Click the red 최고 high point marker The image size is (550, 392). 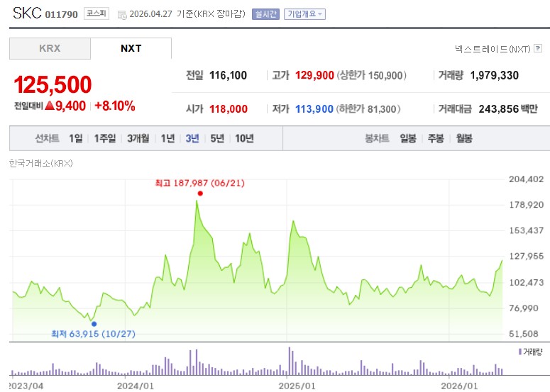coord(200,194)
